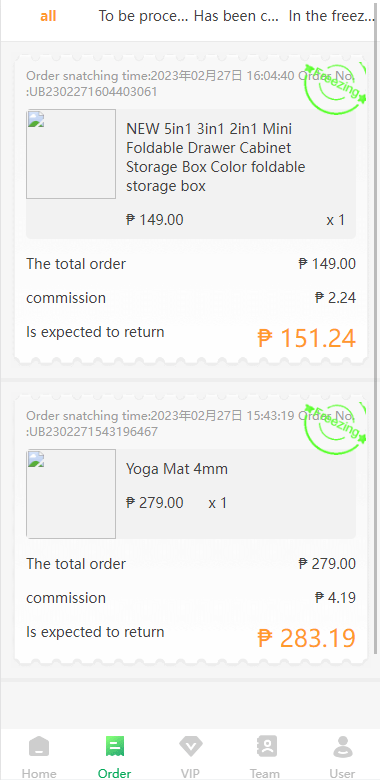Click the Freezing stamp on storage box order

click(x=336, y=89)
